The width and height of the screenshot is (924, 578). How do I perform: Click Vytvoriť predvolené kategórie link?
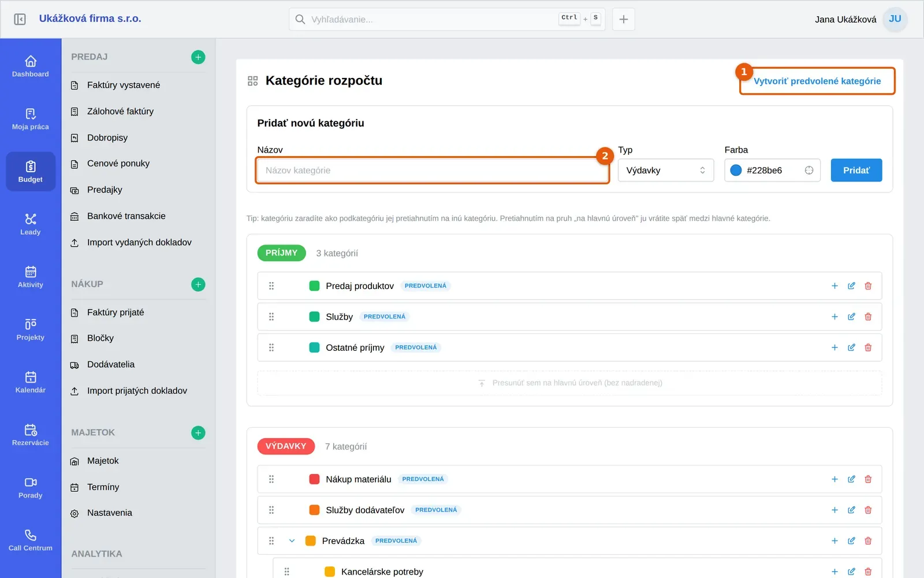[817, 81]
